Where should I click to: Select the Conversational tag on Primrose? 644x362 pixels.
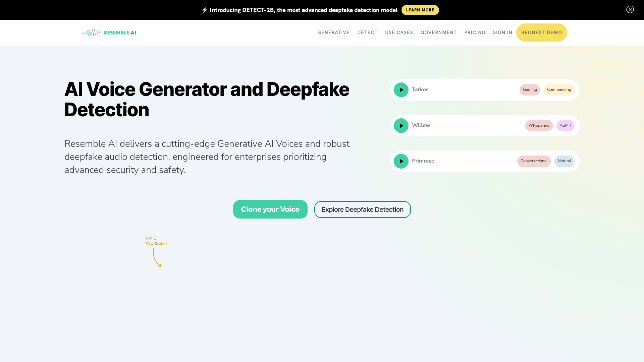click(534, 161)
